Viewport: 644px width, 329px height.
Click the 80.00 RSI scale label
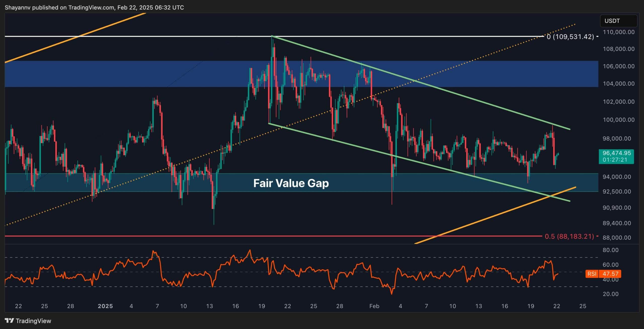pos(611,250)
